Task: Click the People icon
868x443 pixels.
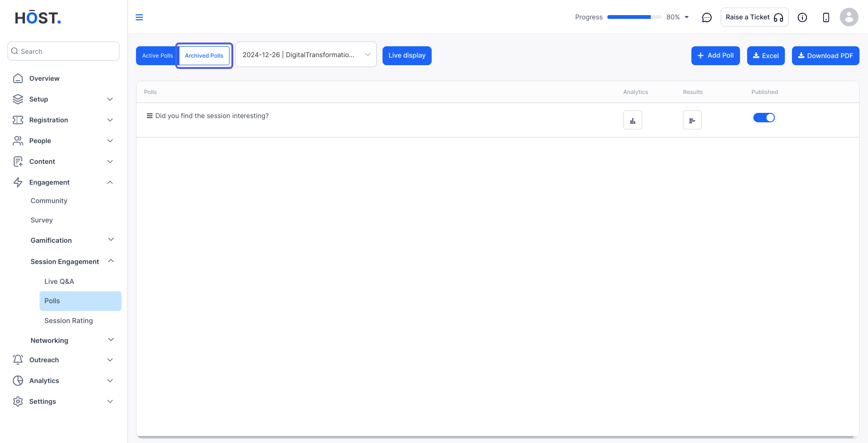Action: pos(18,141)
